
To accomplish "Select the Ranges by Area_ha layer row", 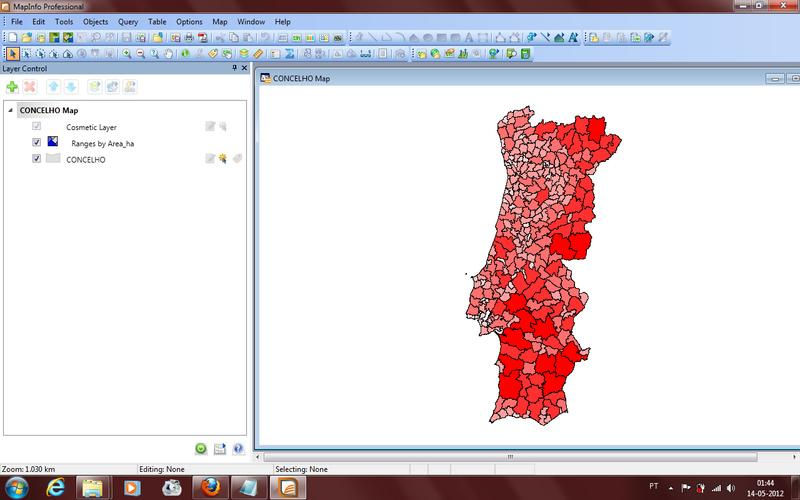I will click(103, 143).
